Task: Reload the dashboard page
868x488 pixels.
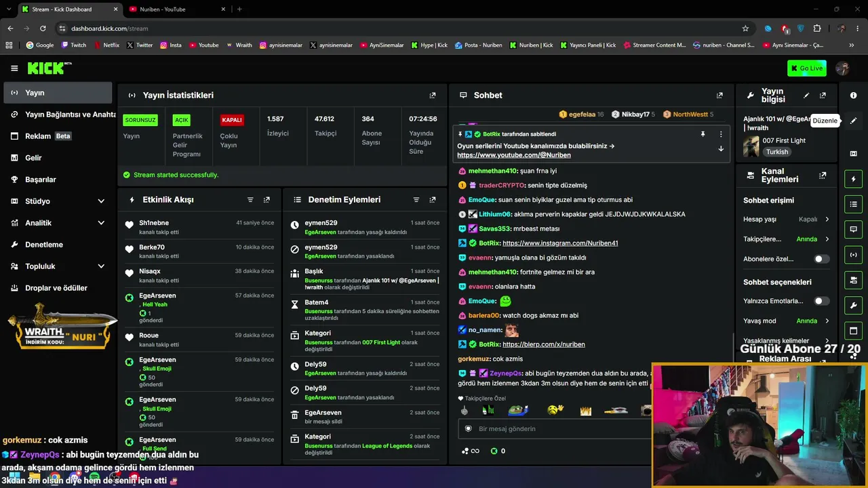Action: point(43,28)
